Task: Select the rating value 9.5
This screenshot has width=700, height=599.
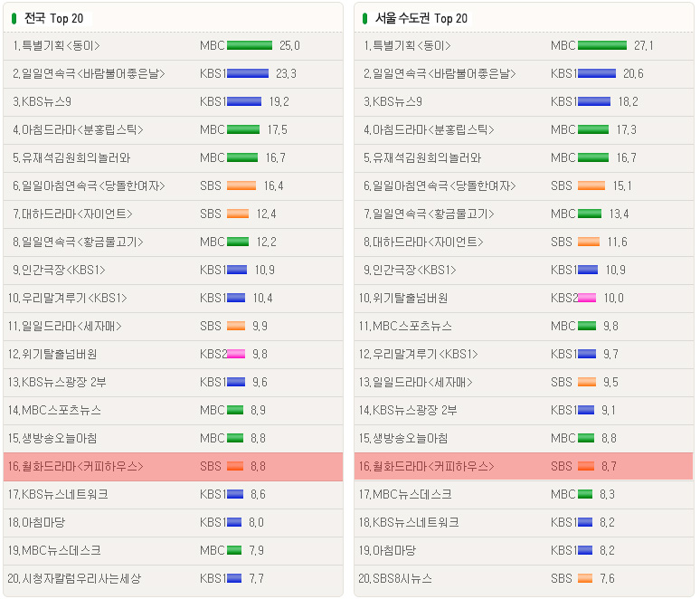Action: 610,383
